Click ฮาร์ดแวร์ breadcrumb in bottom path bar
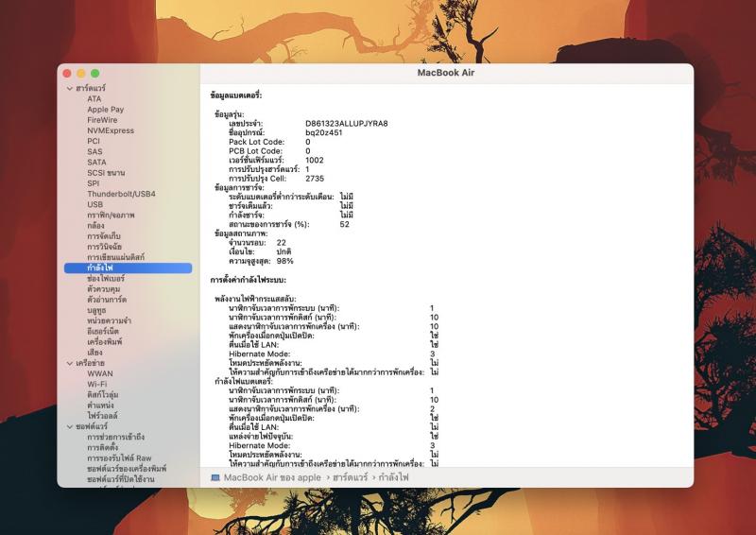 348,477
